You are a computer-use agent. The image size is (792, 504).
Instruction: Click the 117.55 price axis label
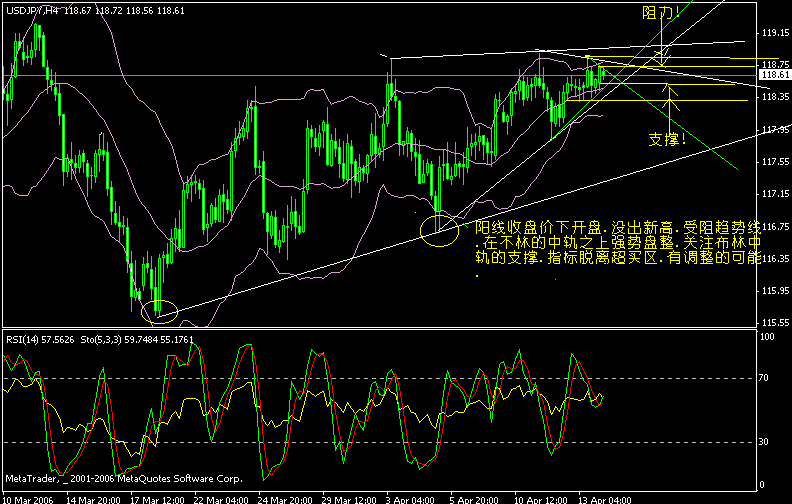click(775, 162)
